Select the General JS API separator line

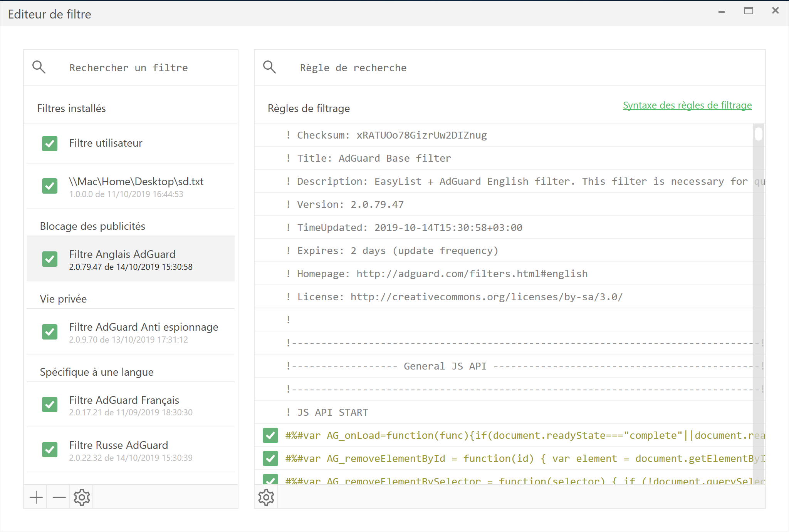(504, 366)
